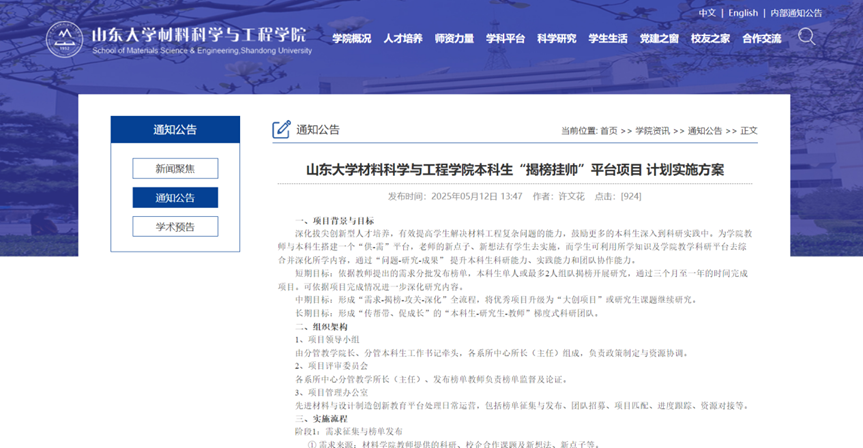Viewport: 863px width, 448px height.
Task: Open the 党建之窗 page
Action: (659, 38)
